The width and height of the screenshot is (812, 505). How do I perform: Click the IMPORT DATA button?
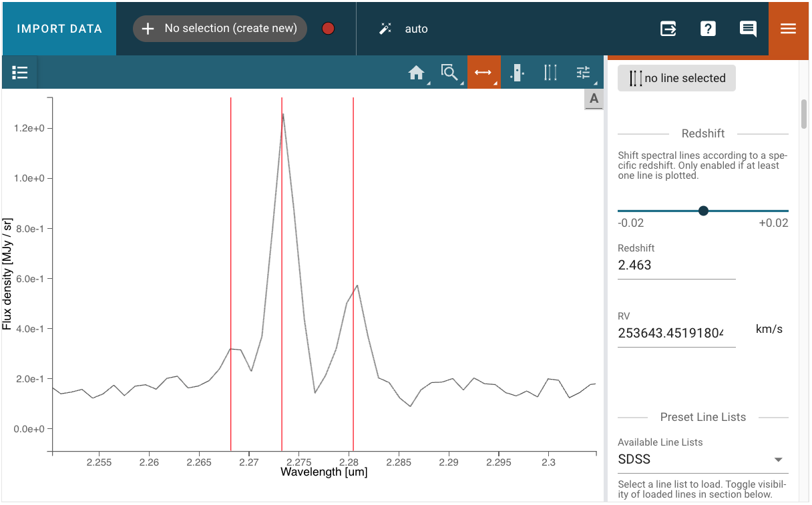(x=59, y=29)
